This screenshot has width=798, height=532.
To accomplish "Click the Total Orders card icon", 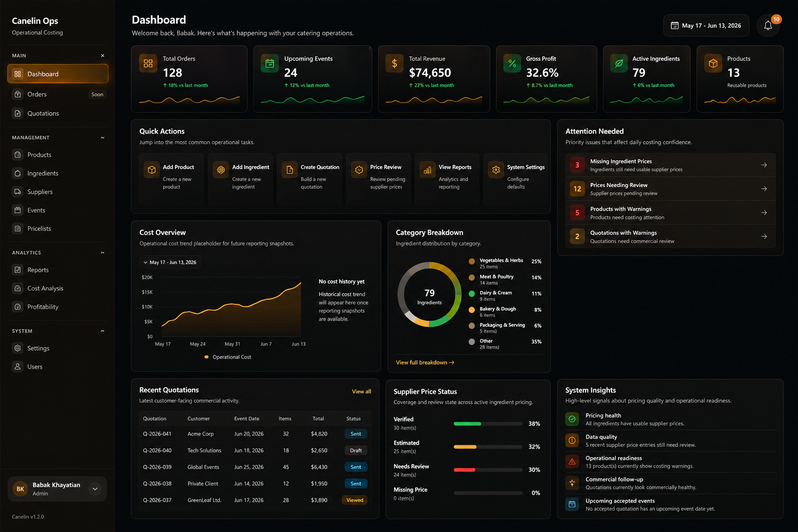I will (x=148, y=63).
